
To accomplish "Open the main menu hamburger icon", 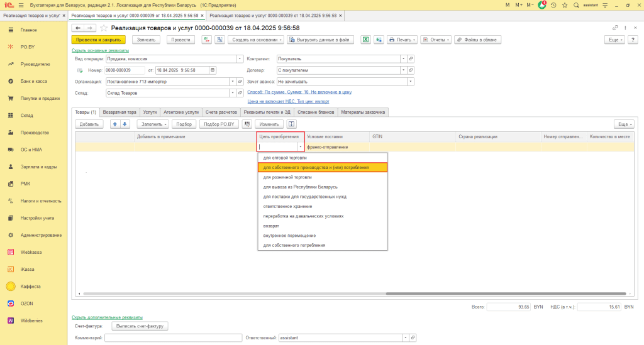I will [x=21, y=5].
